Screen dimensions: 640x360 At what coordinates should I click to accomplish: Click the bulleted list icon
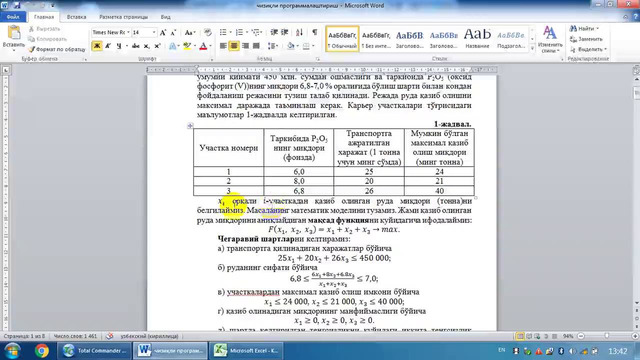tap(223, 32)
